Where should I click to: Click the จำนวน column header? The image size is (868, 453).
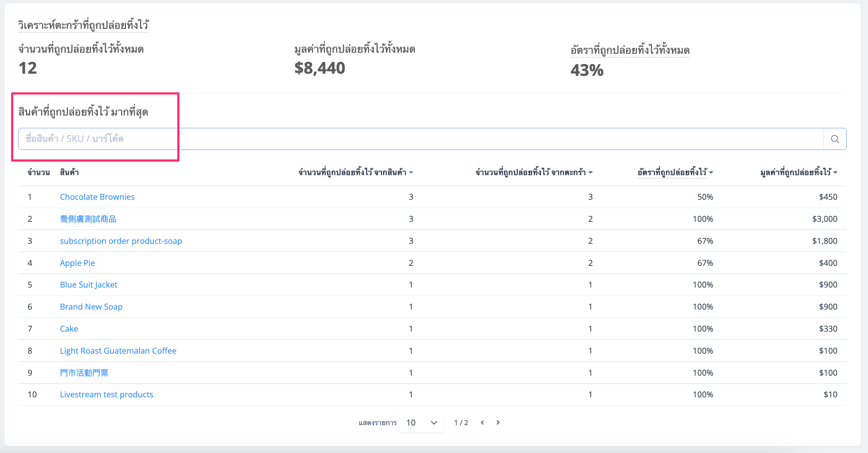pyautogui.click(x=39, y=172)
